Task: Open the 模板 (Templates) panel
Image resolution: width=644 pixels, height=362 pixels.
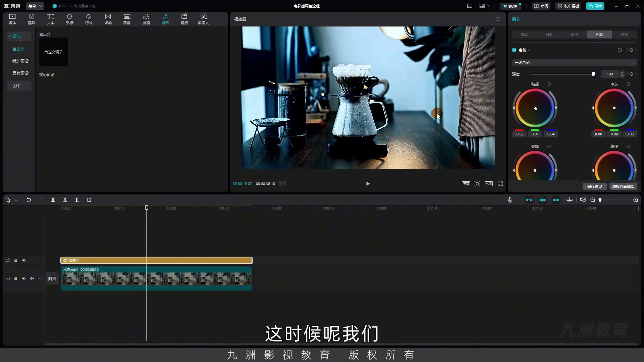Action: [184, 19]
